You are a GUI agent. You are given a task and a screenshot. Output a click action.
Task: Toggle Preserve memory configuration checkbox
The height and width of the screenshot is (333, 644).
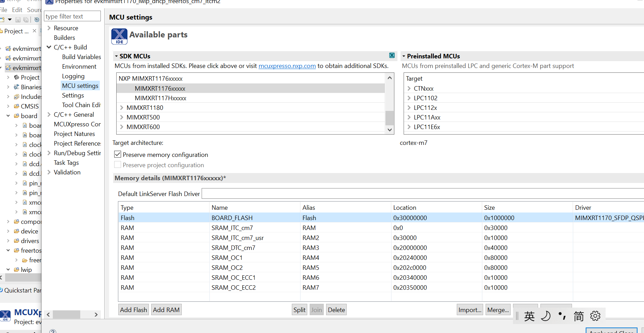[118, 154]
